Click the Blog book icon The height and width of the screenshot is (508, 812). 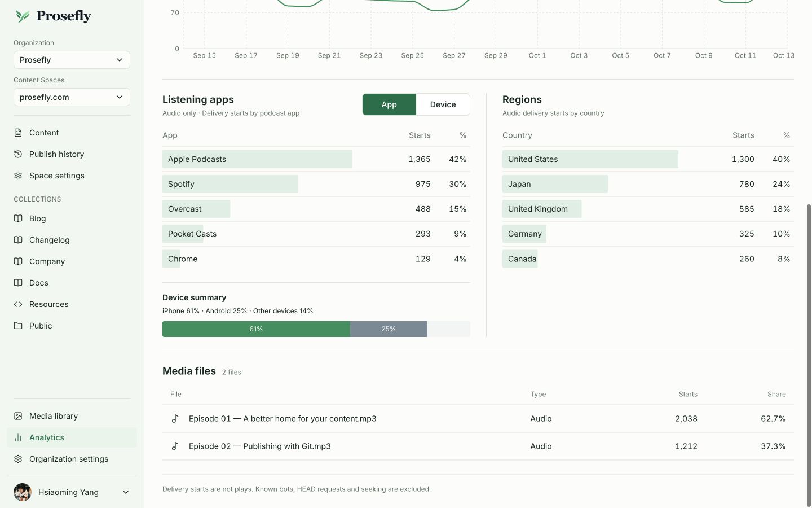(x=18, y=218)
